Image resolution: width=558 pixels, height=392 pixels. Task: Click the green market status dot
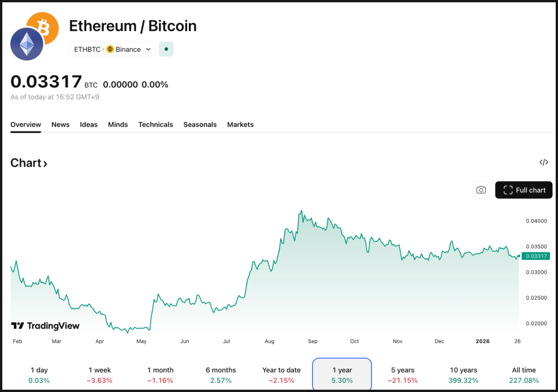tap(166, 49)
